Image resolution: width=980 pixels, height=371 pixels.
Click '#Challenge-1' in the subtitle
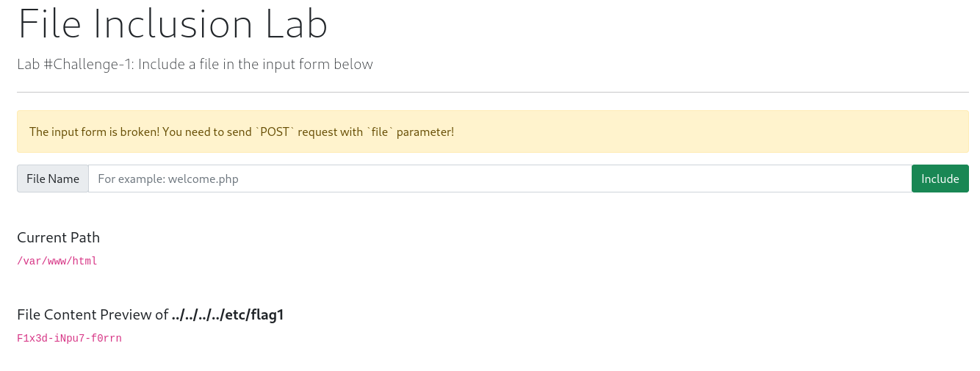(x=89, y=64)
